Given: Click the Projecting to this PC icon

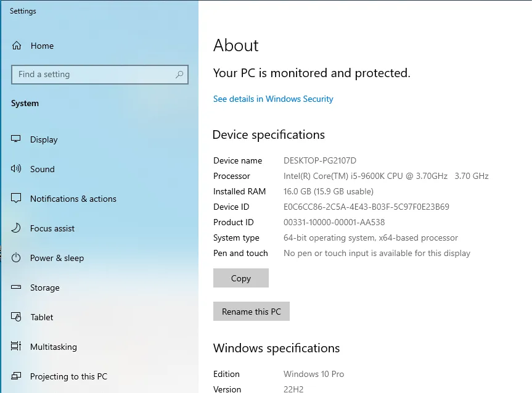Looking at the screenshot, I should (x=17, y=376).
